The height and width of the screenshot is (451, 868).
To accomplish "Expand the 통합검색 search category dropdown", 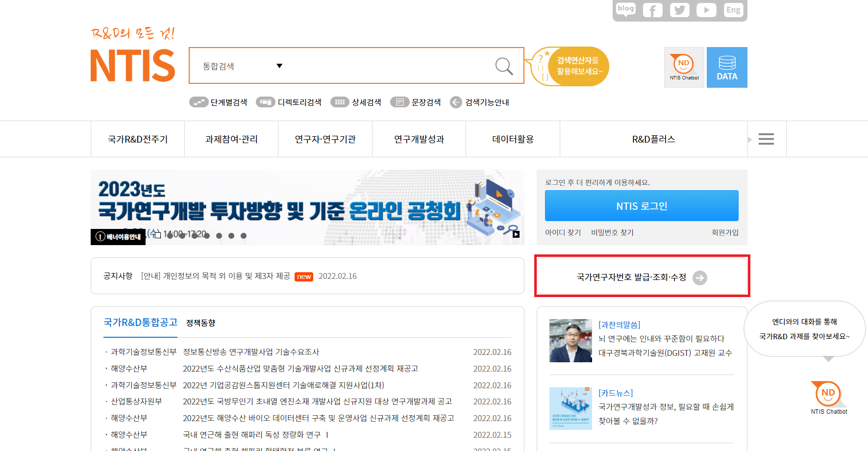I will 243,66.
